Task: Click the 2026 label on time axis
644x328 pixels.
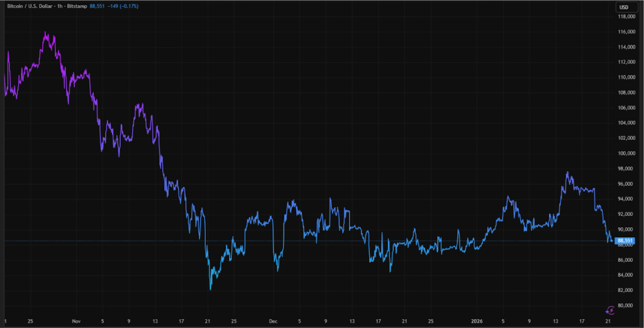Action: 477,321
